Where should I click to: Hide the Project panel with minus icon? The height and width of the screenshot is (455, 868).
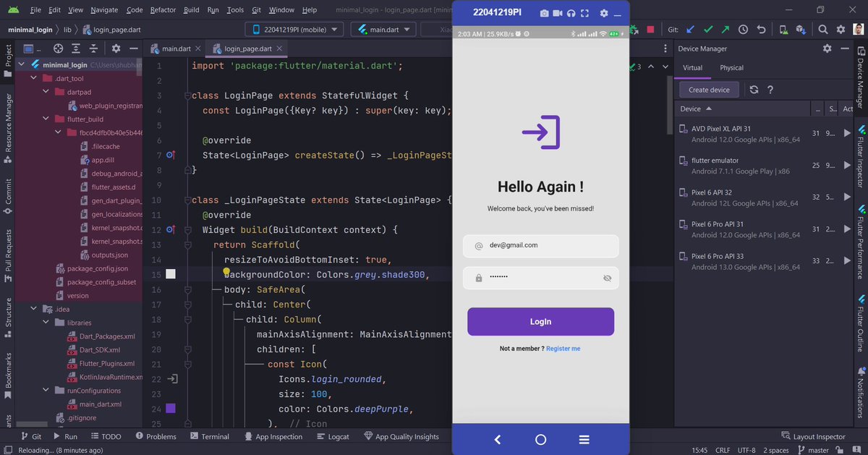(133, 48)
